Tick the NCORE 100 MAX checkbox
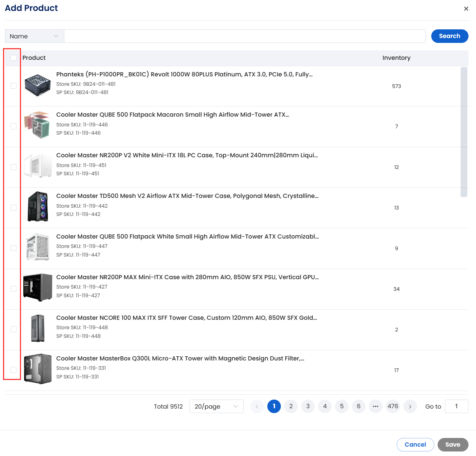 click(14, 330)
